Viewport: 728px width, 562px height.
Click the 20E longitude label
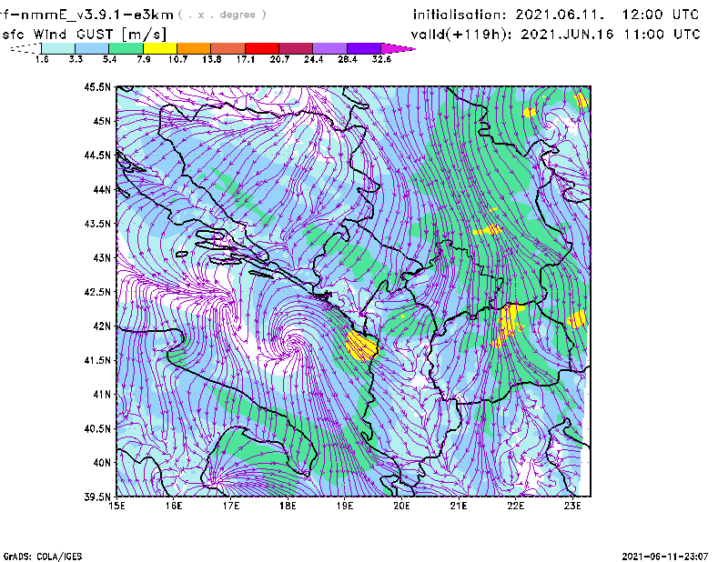pyautogui.click(x=401, y=506)
